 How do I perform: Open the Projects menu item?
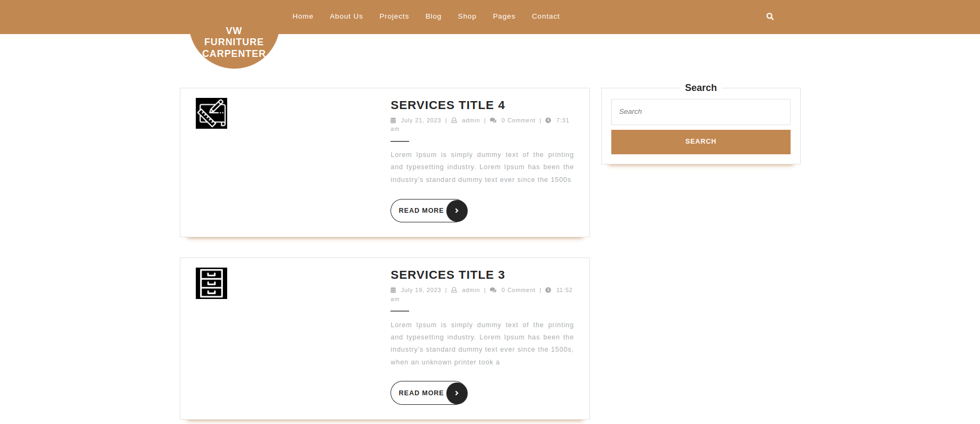(394, 16)
